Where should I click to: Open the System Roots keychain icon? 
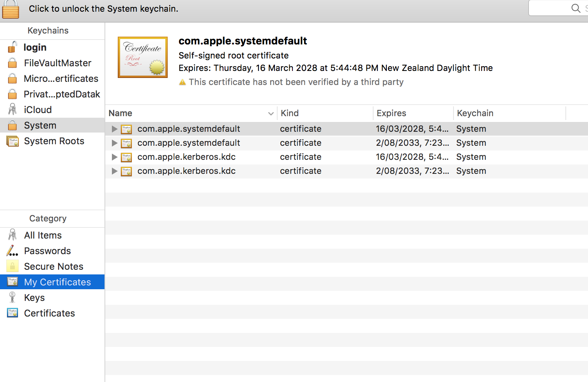tap(12, 141)
